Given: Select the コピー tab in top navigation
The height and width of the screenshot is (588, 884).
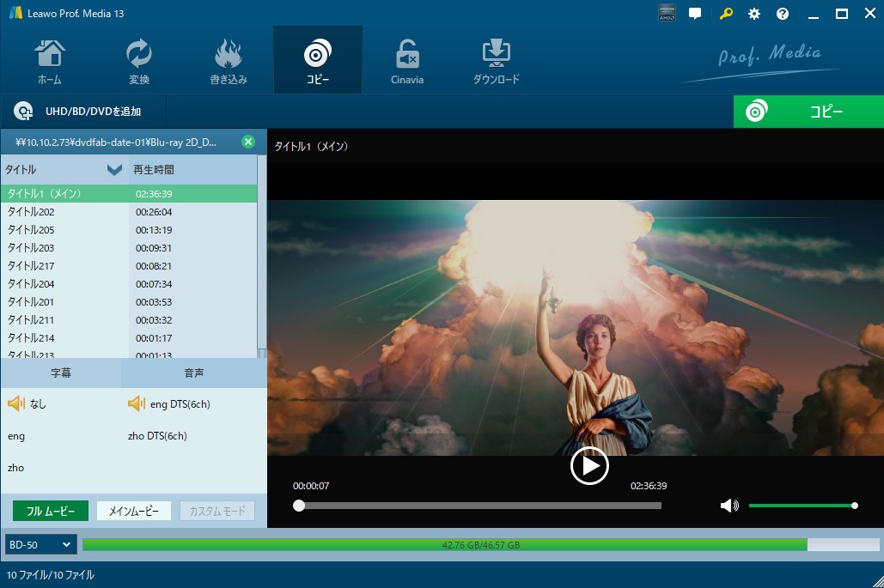Looking at the screenshot, I should pyautogui.click(x=317, y=60).
